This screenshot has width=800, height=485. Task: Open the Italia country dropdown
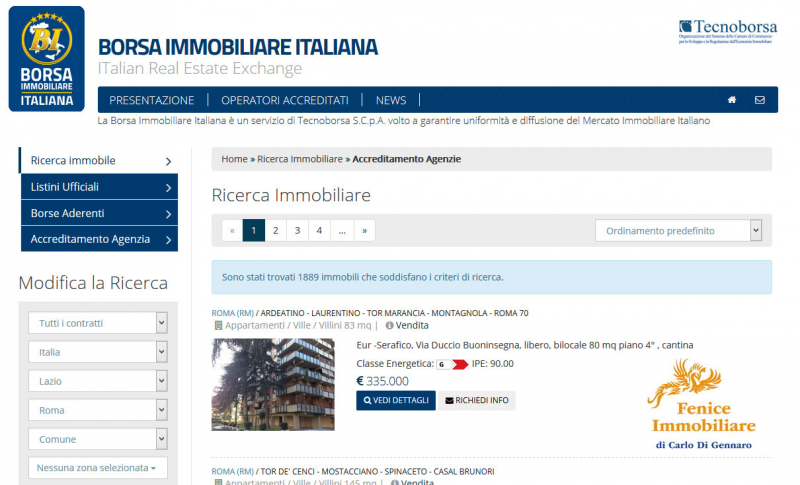(x=98, y=352)
